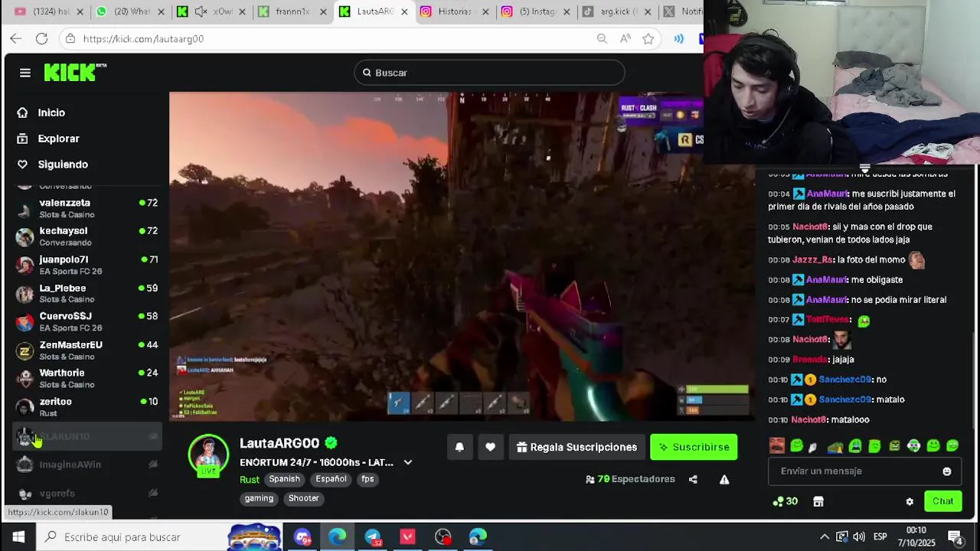The width and height of the screenshot is (980, 551).
Task: Click the fps tag
Action: 367,479
